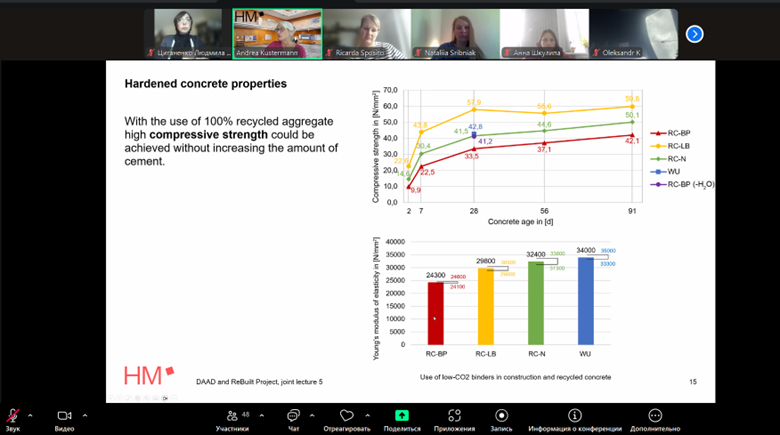Show next participants with the blue arrow
780x435 pixels.
point(694,34)
